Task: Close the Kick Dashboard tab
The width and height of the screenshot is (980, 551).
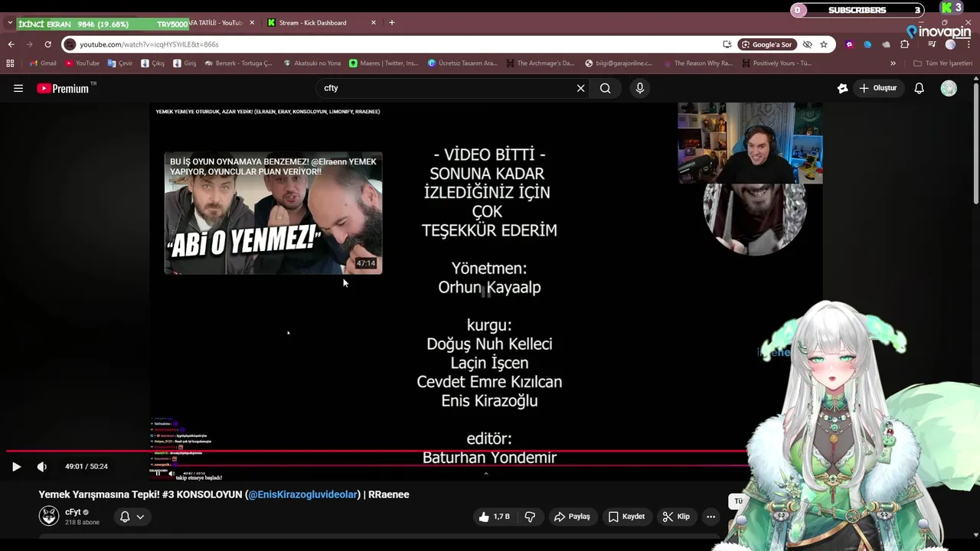Action: (374, 23)
